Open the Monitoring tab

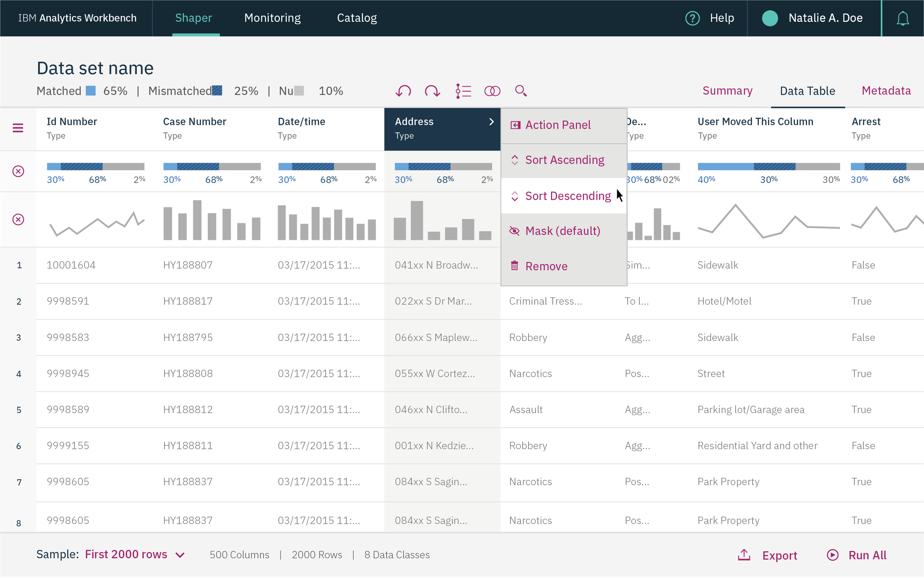[272, 18]
